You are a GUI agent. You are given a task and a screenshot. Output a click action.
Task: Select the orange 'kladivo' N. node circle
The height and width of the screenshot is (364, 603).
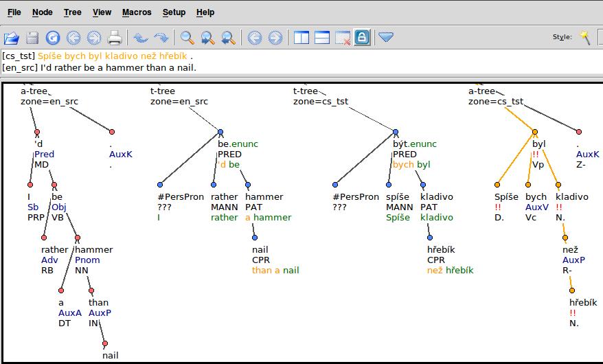click(558, 185)
